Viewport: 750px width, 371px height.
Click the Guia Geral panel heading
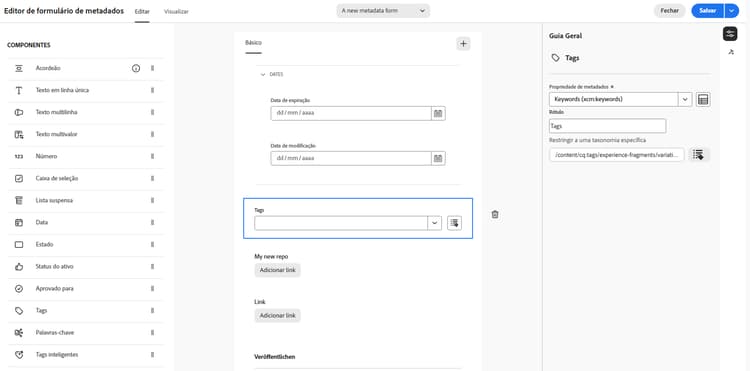pyautogui.click(x=565, y=36)
